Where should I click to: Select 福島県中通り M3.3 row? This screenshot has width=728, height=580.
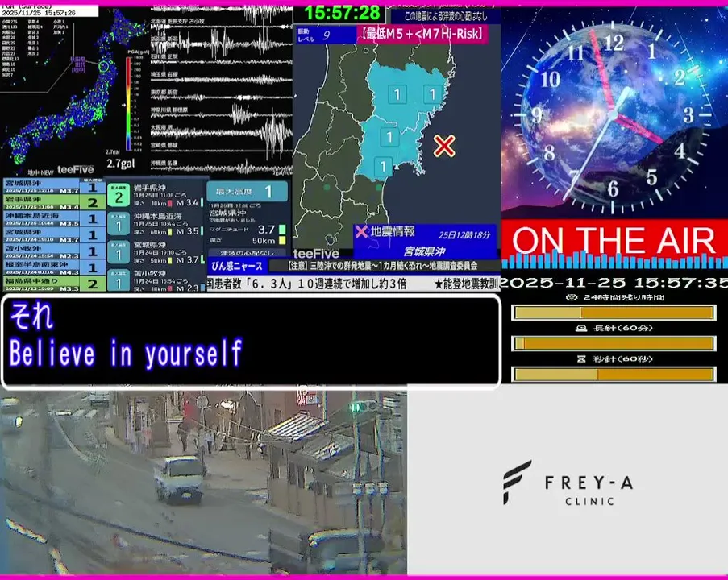click(x=54, y=284)
